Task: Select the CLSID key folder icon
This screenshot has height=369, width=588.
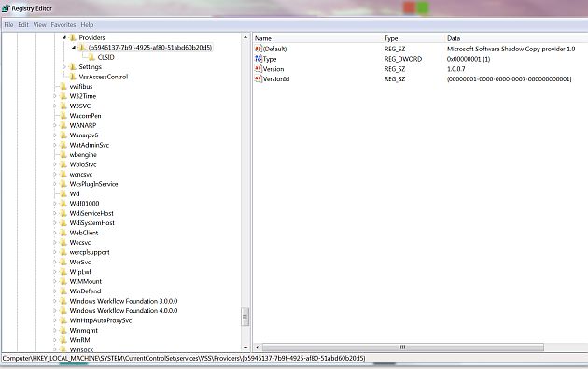Action: coord(91,57)
